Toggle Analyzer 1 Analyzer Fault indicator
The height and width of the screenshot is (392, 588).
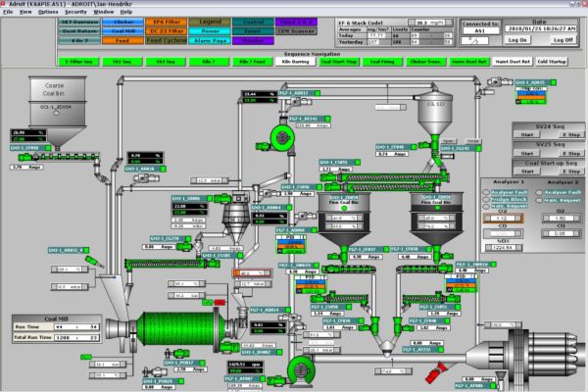(486, 192)
